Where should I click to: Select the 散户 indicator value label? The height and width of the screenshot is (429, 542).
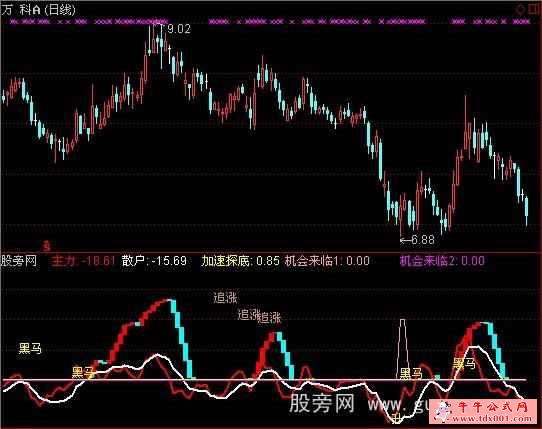(154, 261)
